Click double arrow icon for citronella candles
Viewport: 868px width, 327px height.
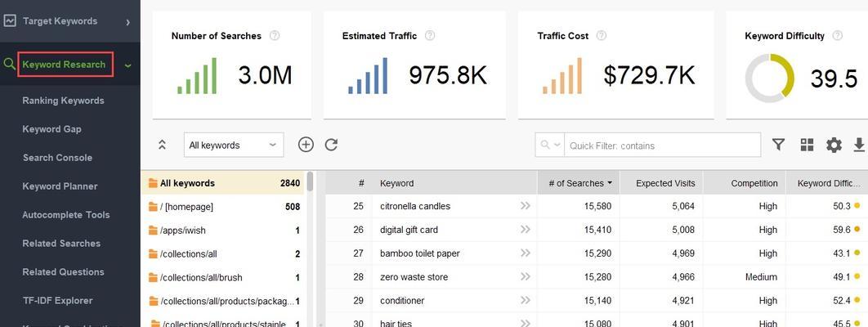(x=525, y=206)
